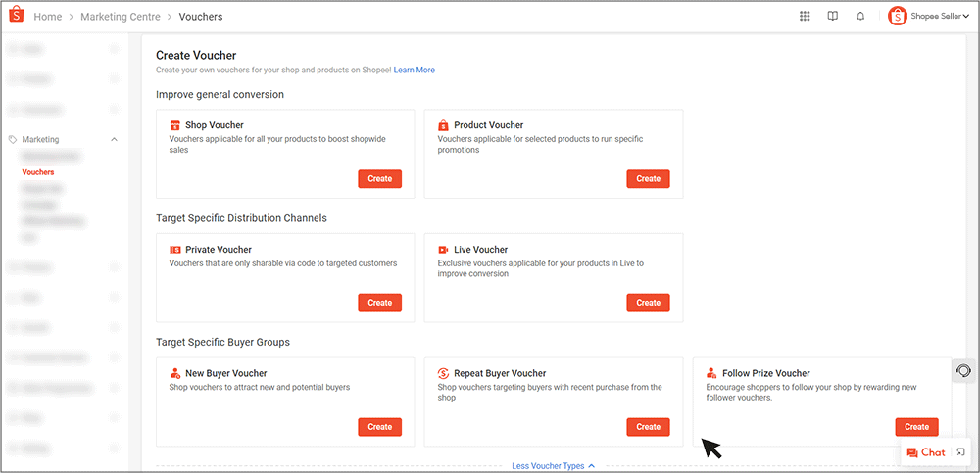Viewport: 980px width, 473px height.
Task: Click the Product Voucher bag icon
Action: tap(443, 125)
